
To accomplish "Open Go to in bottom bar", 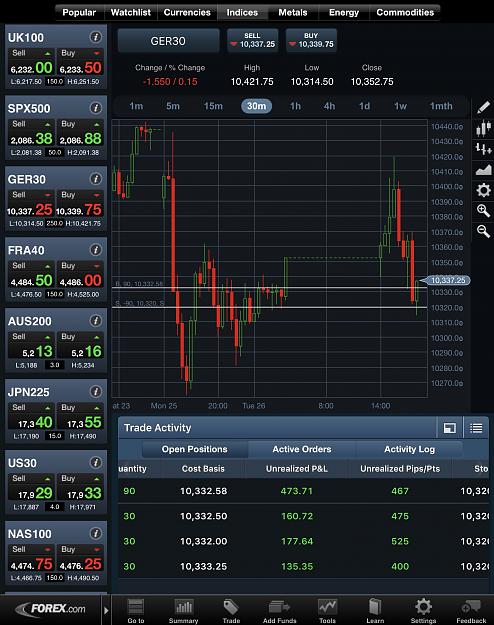I will 136,611.
